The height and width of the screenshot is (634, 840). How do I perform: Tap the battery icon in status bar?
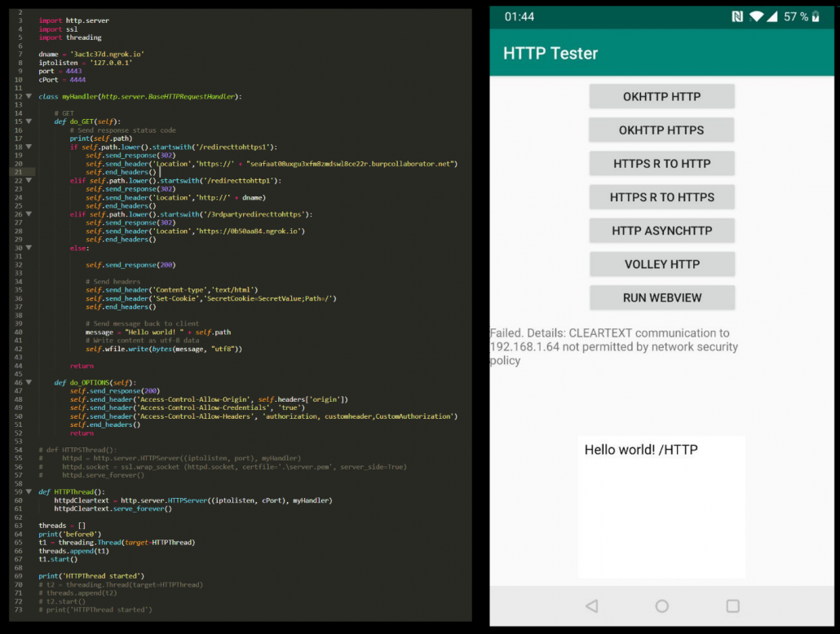click(816, 16)
